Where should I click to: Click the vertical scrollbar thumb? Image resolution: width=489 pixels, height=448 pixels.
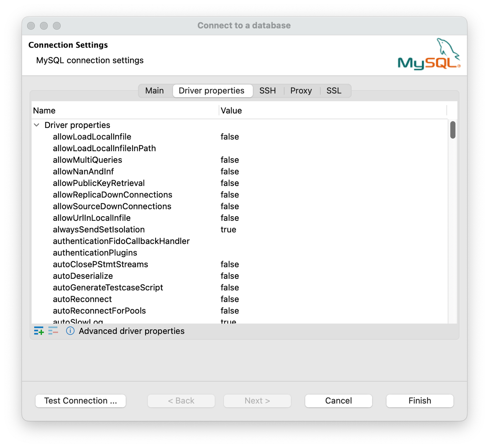click(x=453, y=130)
